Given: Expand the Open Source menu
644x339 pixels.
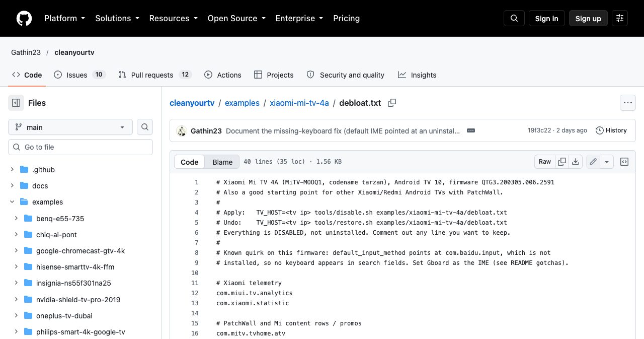Looking at the screenshot, I should [236, 18].
